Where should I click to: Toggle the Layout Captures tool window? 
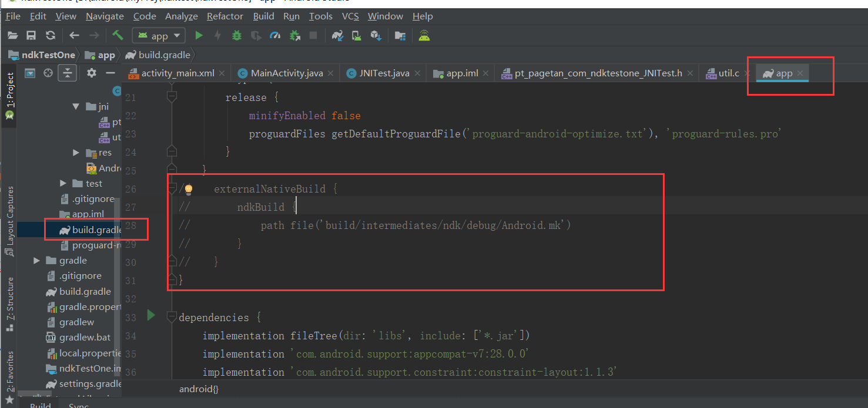(x=9, y=222)
